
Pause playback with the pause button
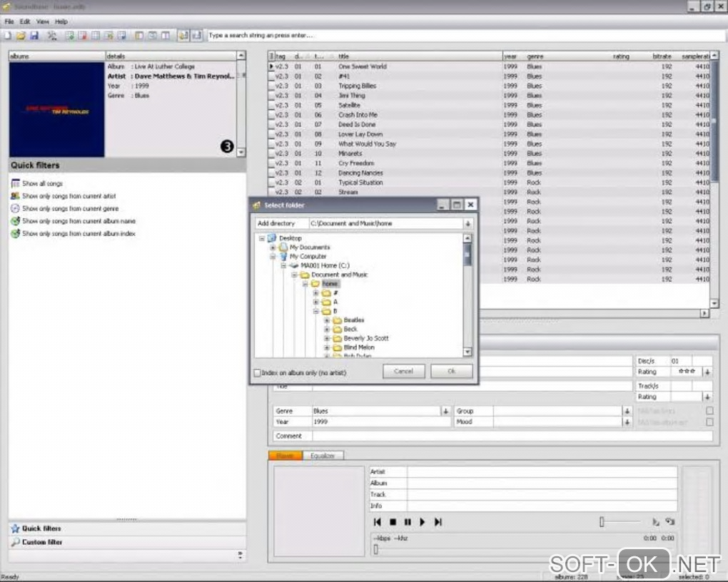coord(408,522)
